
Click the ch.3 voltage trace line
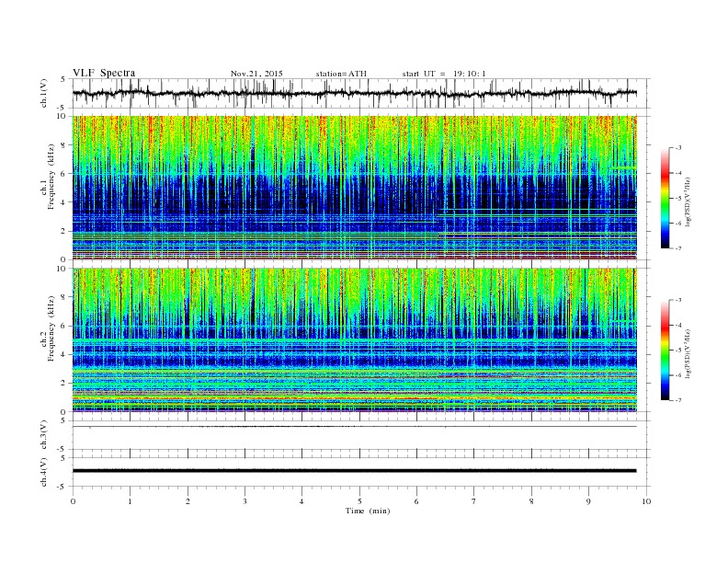click(x=354, y=427)
